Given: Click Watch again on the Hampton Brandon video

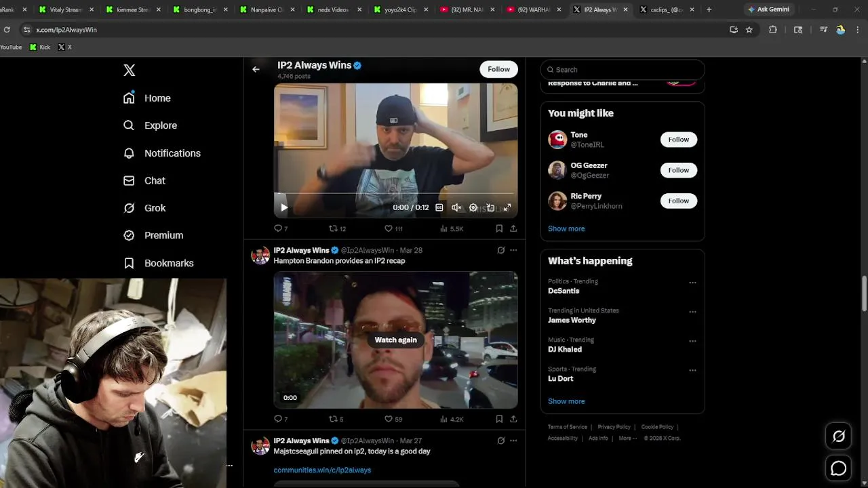Looking at the screenshot, I should point(396,340).
